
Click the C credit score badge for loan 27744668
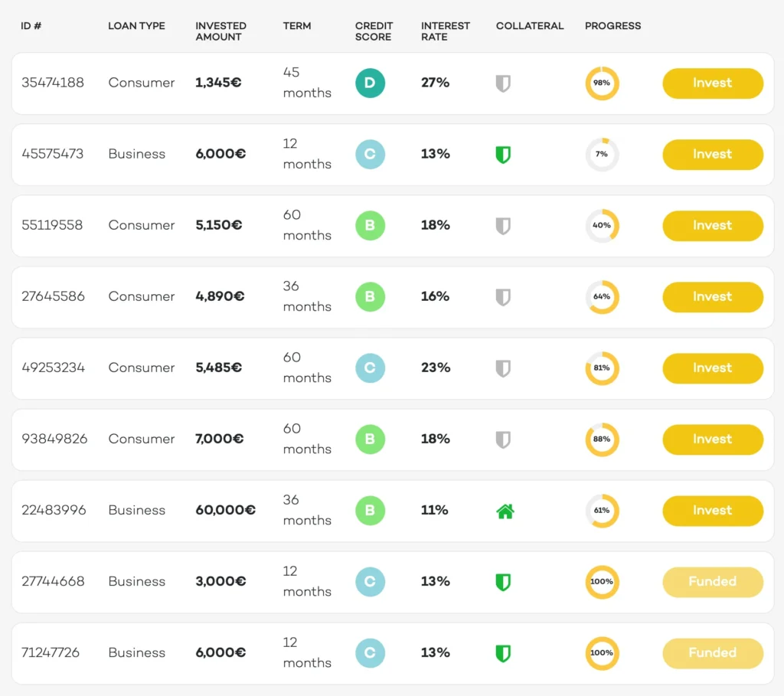pos(370,581)
